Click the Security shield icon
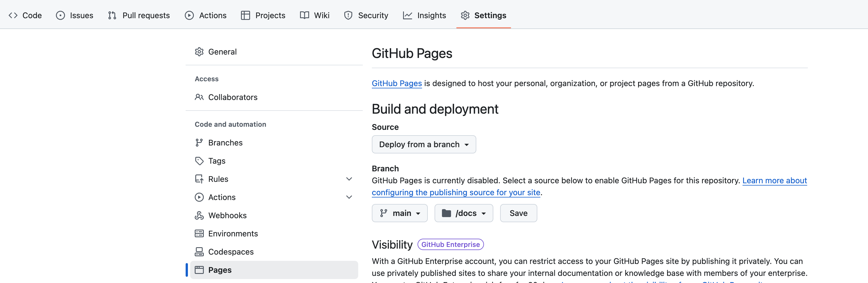 (348, 16)
